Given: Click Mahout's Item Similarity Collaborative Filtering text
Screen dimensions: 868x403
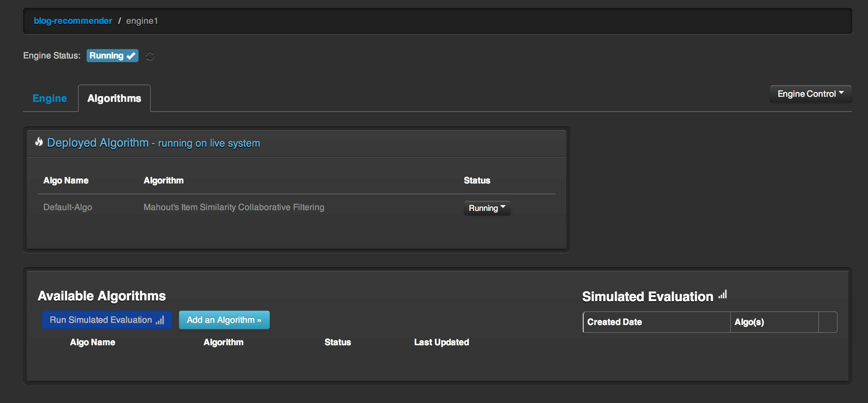Looking at the screenshot, I should [x=234, y=207].
